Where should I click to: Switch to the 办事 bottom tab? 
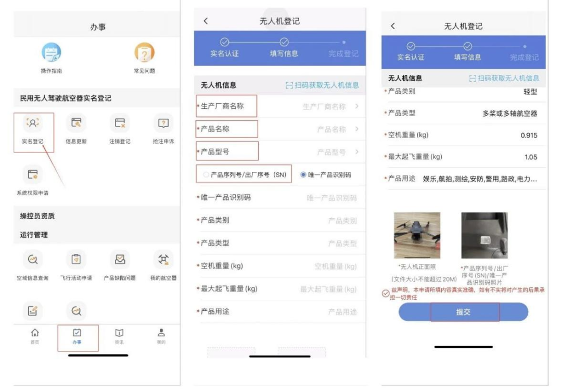(77, 336)
